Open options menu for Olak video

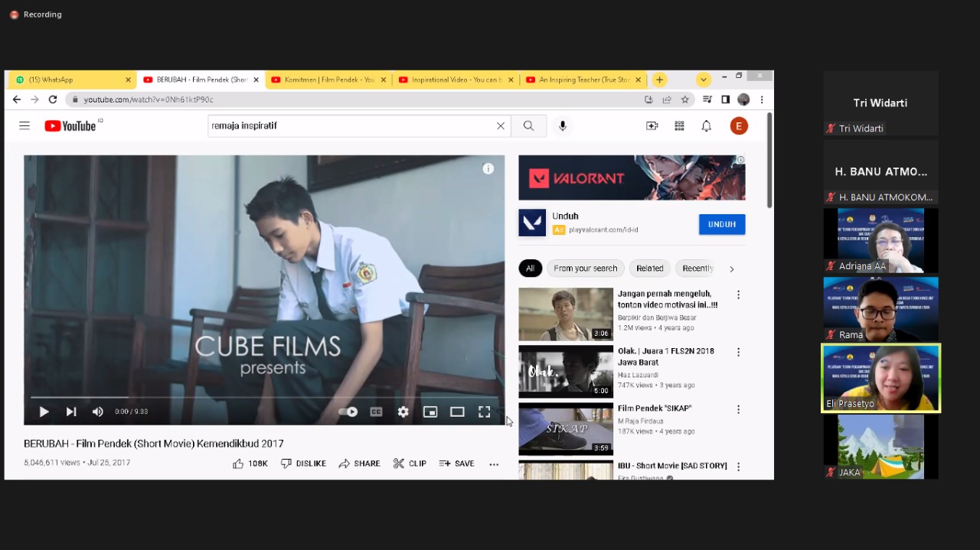pyautogui.click(x=738, y=352)
